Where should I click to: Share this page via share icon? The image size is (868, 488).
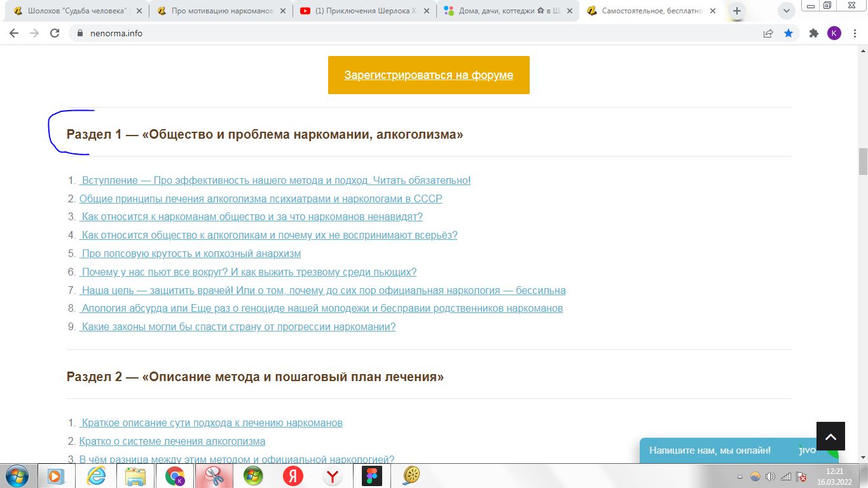point(768,34)
